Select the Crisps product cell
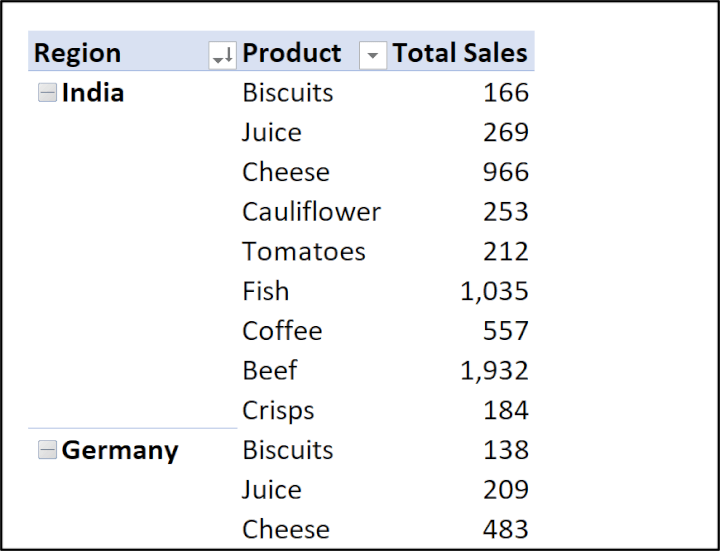This screenshot has height=551, width=720. (278, 411)
